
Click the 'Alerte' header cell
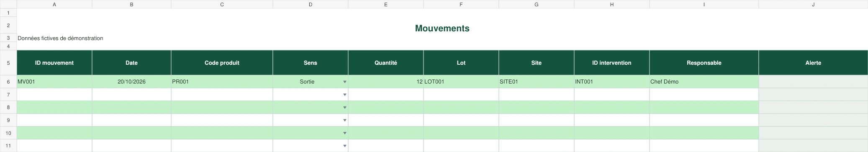click(813, 63)
